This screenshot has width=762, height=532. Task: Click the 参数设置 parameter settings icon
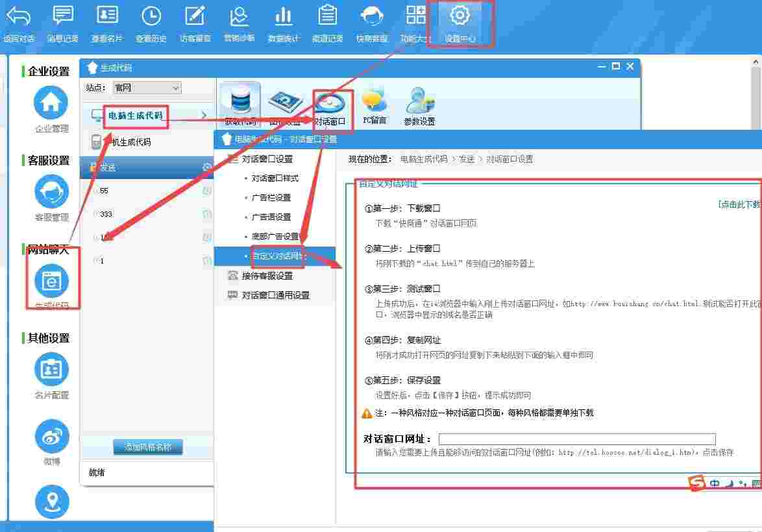[x=418, y=104]
